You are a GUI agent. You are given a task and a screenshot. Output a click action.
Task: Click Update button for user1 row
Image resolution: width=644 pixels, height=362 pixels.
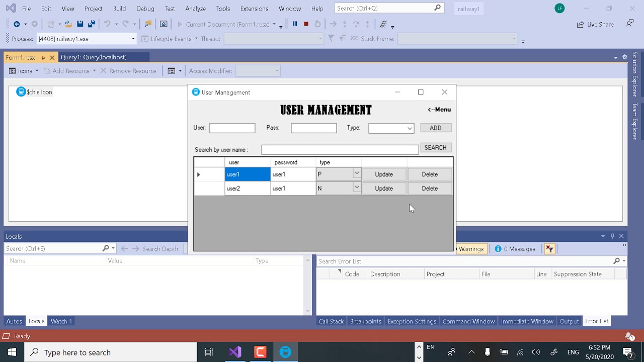384,174
